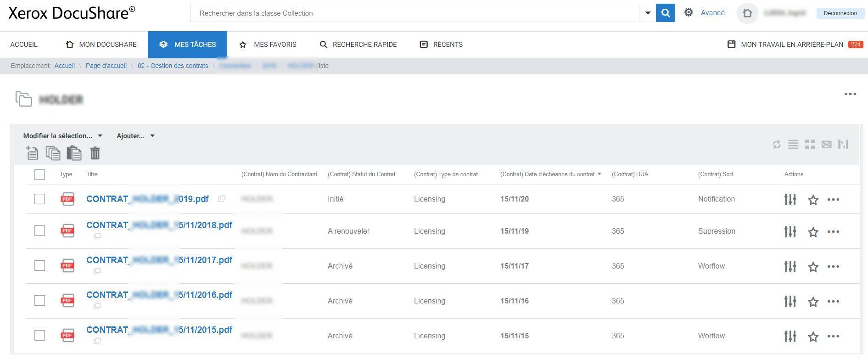This screenshot has width=868, height=359.
Task: Go to the ACCUEIL tab
Action: 24,45
